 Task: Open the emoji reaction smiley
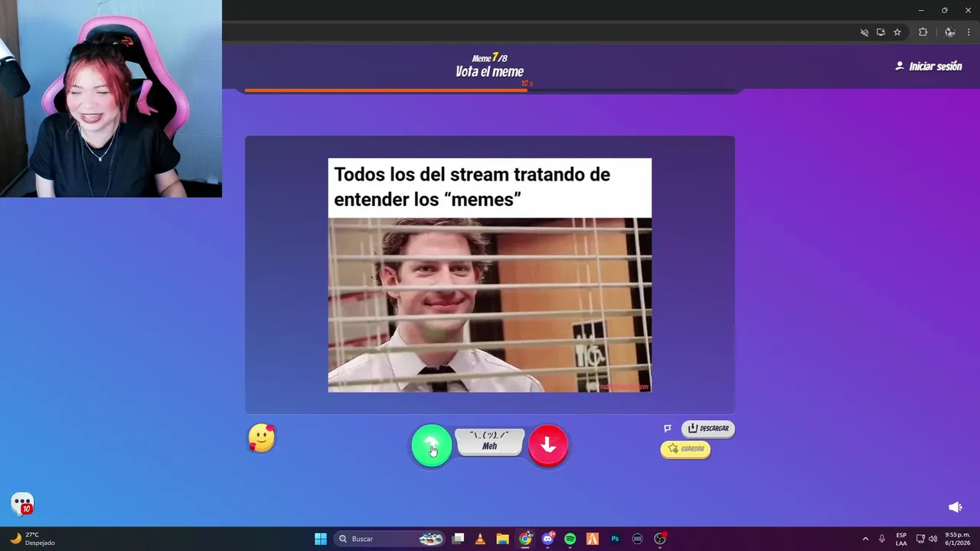[x=262, y=439]
